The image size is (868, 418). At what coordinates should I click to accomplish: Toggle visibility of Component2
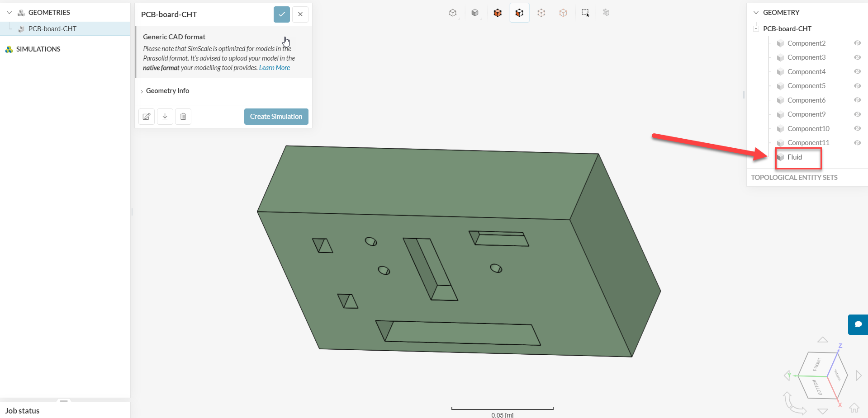(x=857, y=43)
